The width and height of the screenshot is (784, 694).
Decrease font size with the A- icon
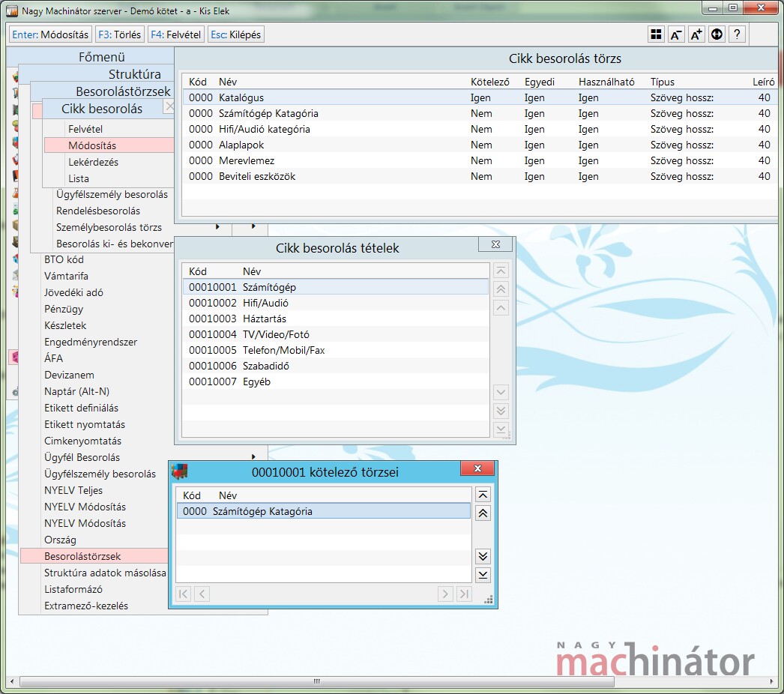tap(676, 34)
